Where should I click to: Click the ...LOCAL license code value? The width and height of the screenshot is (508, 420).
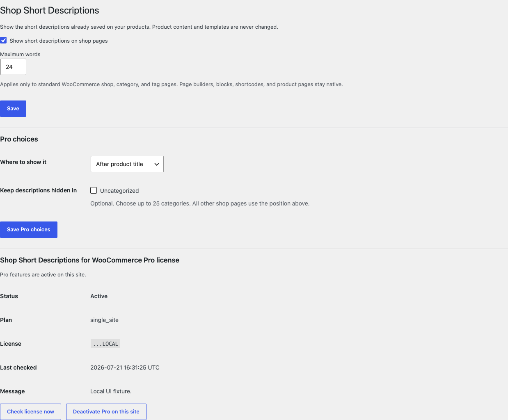coord(105,344)
